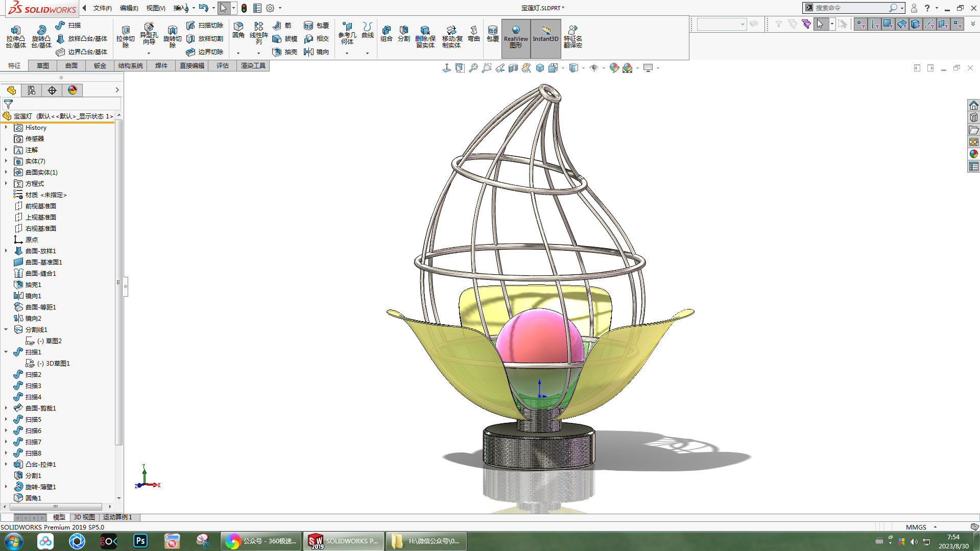Expand the 方程式 equations node
980x551 pixels.
pos(6,184)
